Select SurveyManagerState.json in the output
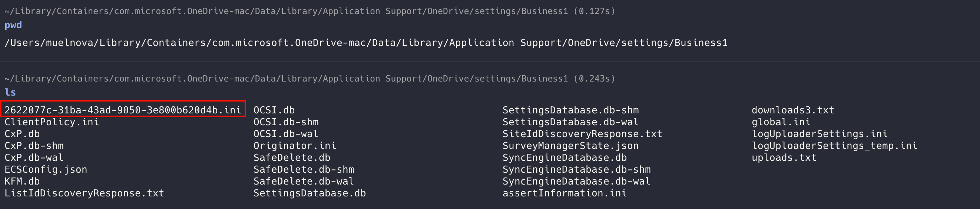This screenshot has height=209, width=980. (570, 146)
